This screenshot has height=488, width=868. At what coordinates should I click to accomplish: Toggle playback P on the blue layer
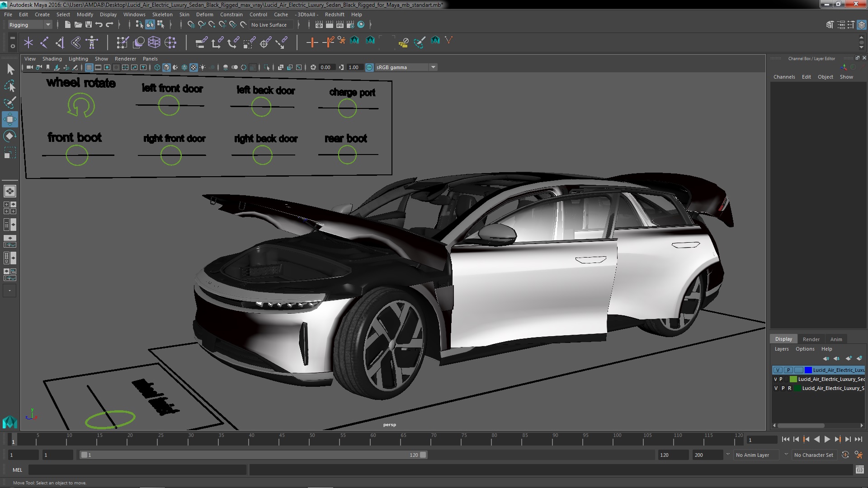click(x=788, y=370)
